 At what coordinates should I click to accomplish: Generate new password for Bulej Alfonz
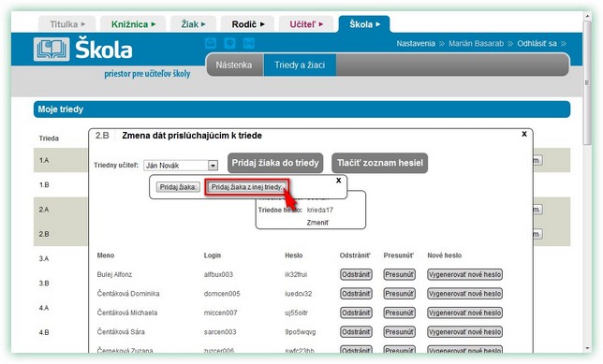point(465,274)
